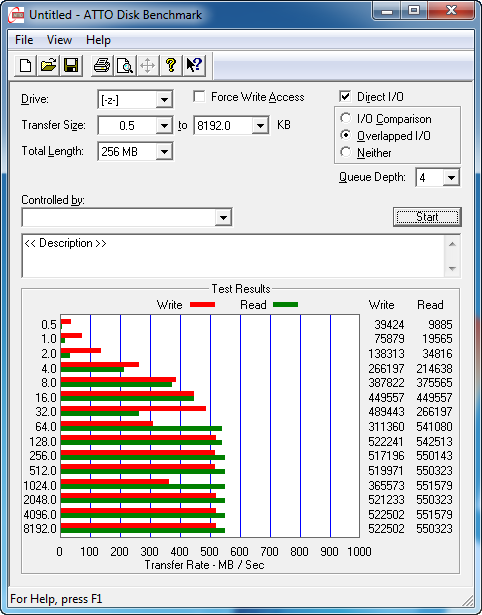The width and height of the screenshot is (482, 615).
Task: Open the Total Length 256 MB dropdown
Action: (164, 151)
